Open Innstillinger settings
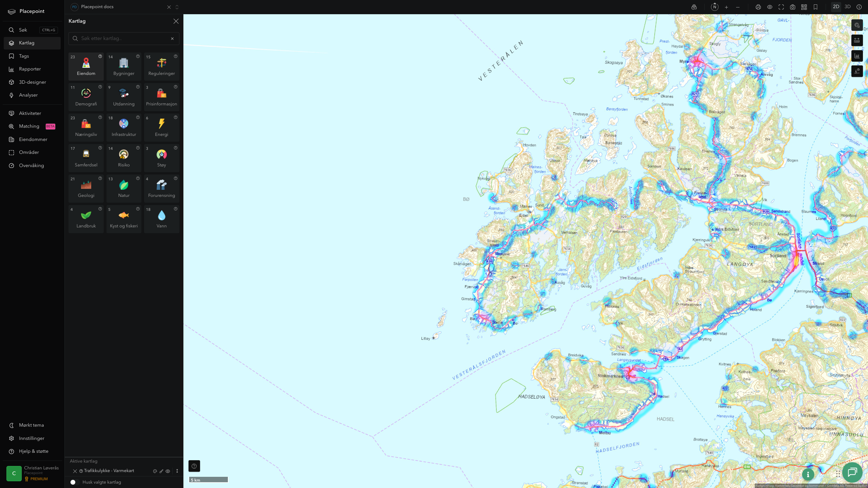The image size is (868, 488). coord(32,439)
